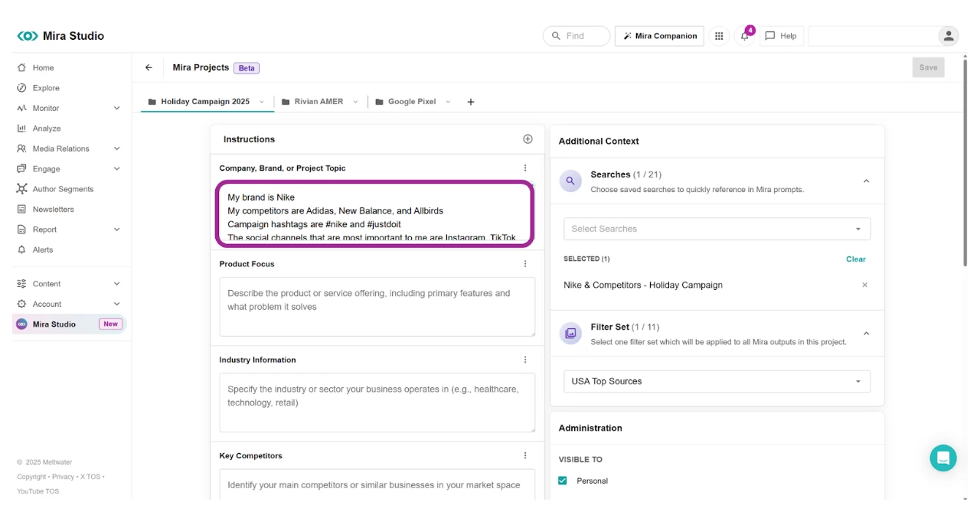The width and height of the screenshot is (980, 528).
Task: Click the Key Competitors text area
Action: (x=377, y=484)
